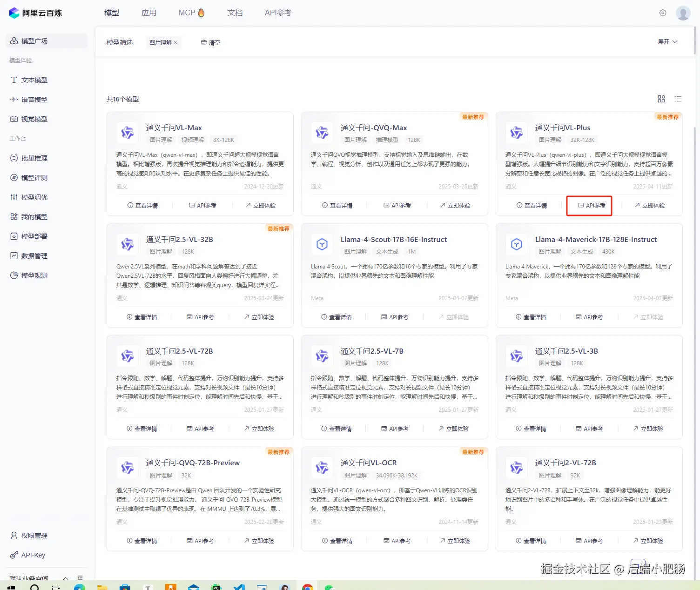
Task: View details of Llama-4-Maverick-17B-128E-Instruct
Action: (x=531, y=317)
